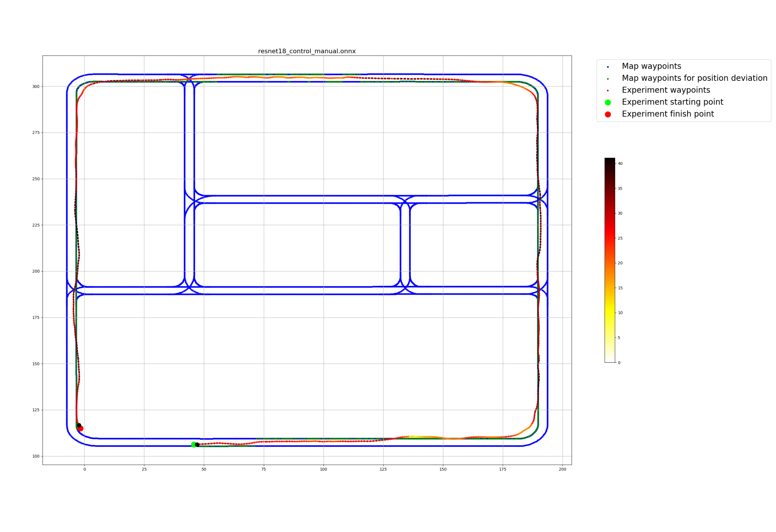776x532 pixels.
Task: Click the 'Experiment finish point' legend label
Action: pyautogui.click(x=668, y=114)
